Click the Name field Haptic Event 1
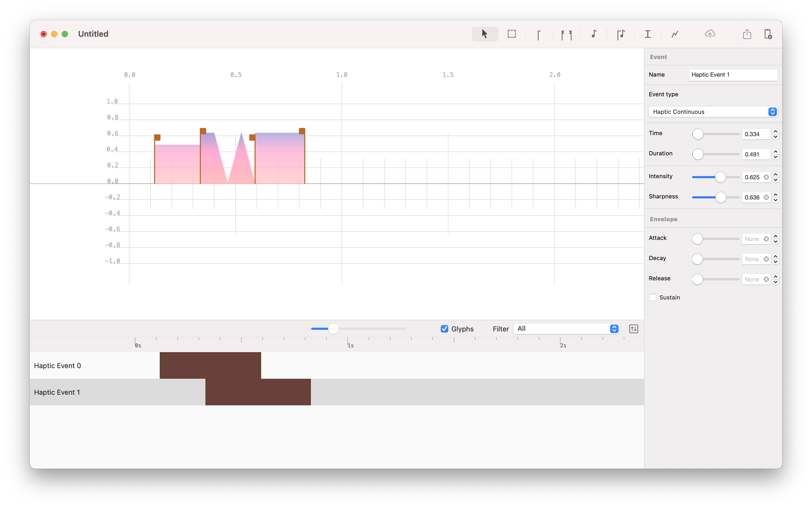Screen dimensions: 812x508 tap(733, 74)
